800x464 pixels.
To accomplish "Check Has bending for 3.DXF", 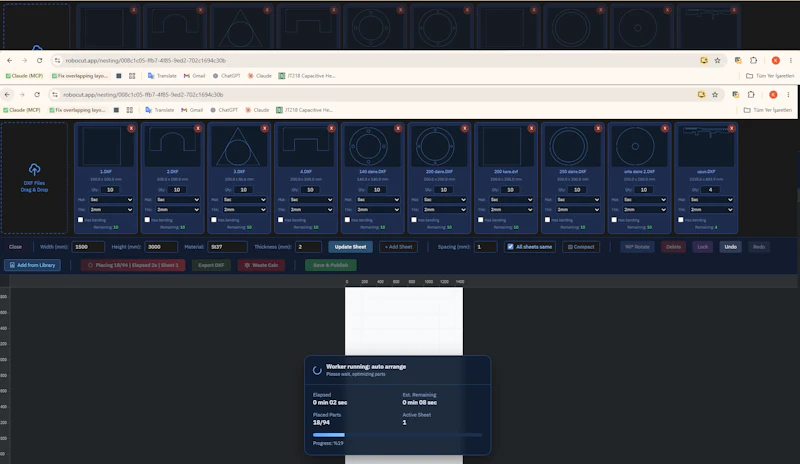I will click(214, 220).
